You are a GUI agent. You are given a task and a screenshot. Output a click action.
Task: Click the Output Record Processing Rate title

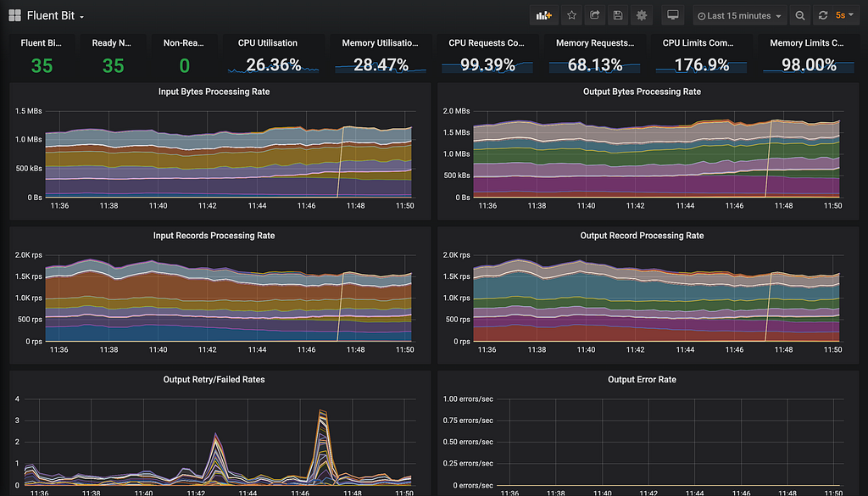click(x=643, y=236)
